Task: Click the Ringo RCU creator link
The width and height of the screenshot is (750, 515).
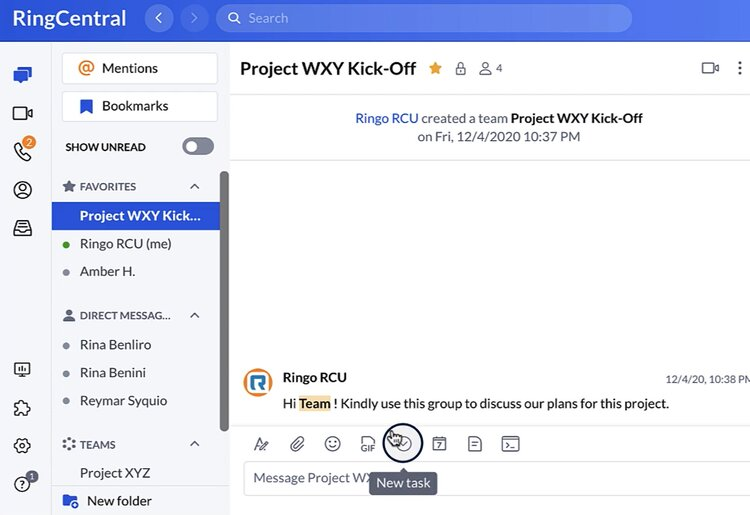Action: [386, 118]
